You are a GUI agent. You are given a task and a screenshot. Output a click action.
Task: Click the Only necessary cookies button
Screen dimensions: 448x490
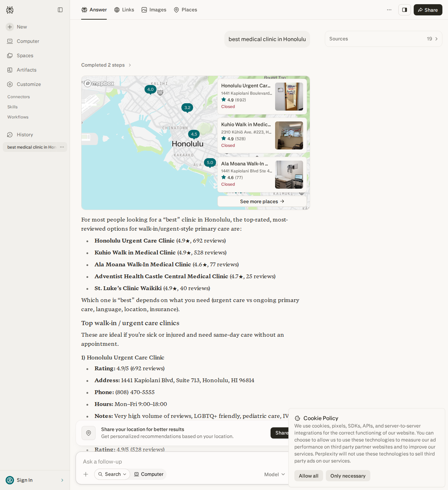click(348, 476)
